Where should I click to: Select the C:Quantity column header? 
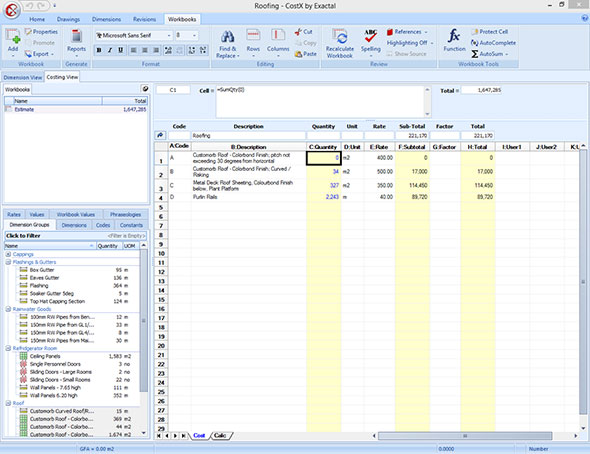[324, 147]
